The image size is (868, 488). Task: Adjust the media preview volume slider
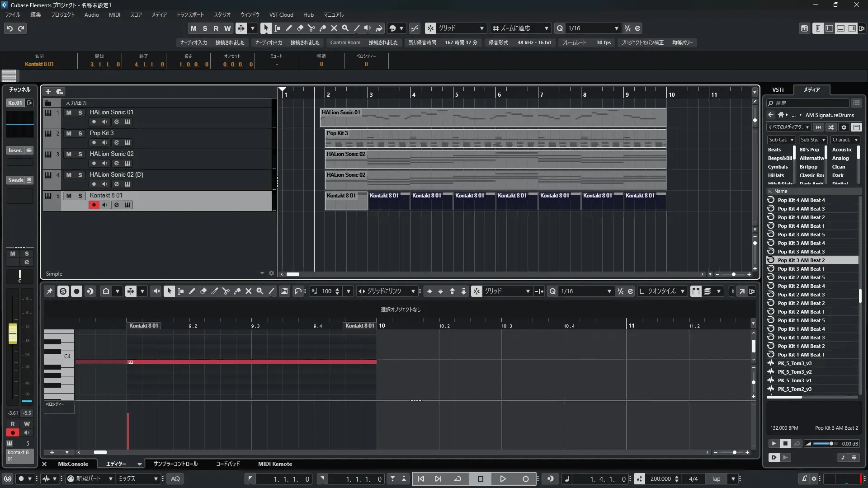pyautogui.click(x=830, y=444)
